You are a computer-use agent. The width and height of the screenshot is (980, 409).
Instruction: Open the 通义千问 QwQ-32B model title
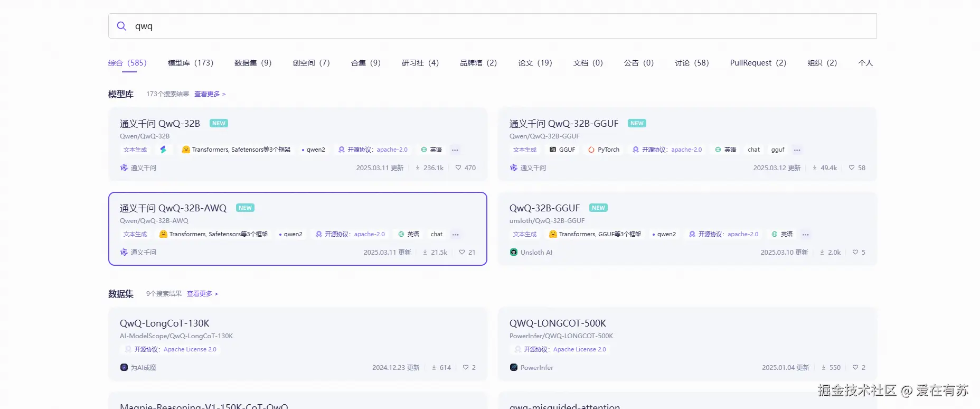point(160,124)
